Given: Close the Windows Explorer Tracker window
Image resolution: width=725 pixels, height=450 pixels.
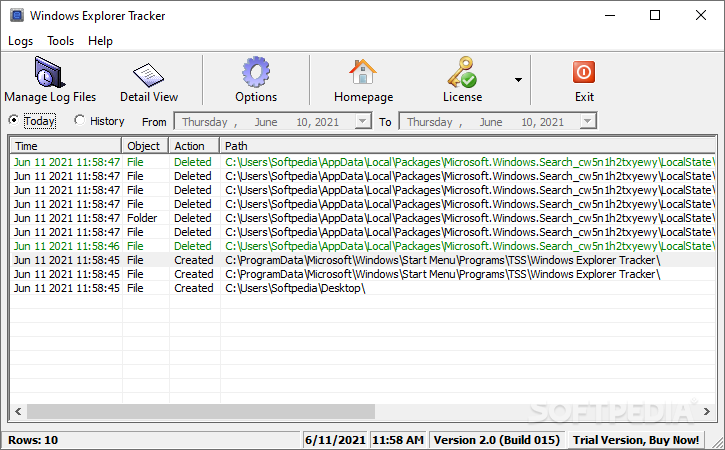Looking at the screenshot, I should [x=700, y=15].
